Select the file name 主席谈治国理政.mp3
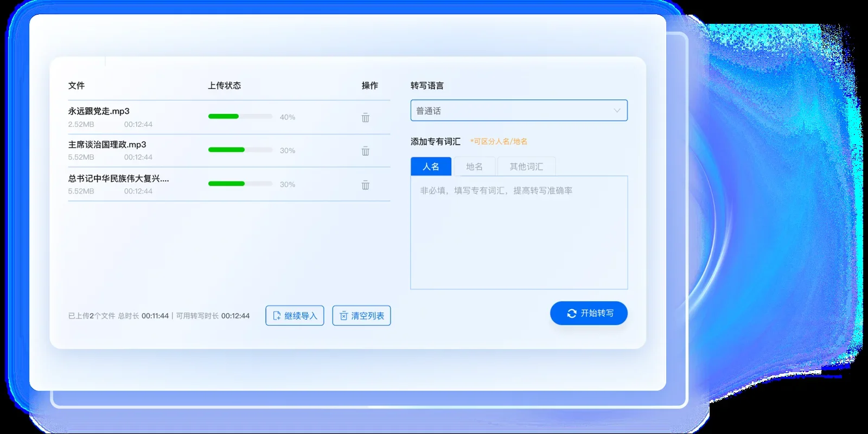The width and height of the screenshot is (868, 434). 107,145
